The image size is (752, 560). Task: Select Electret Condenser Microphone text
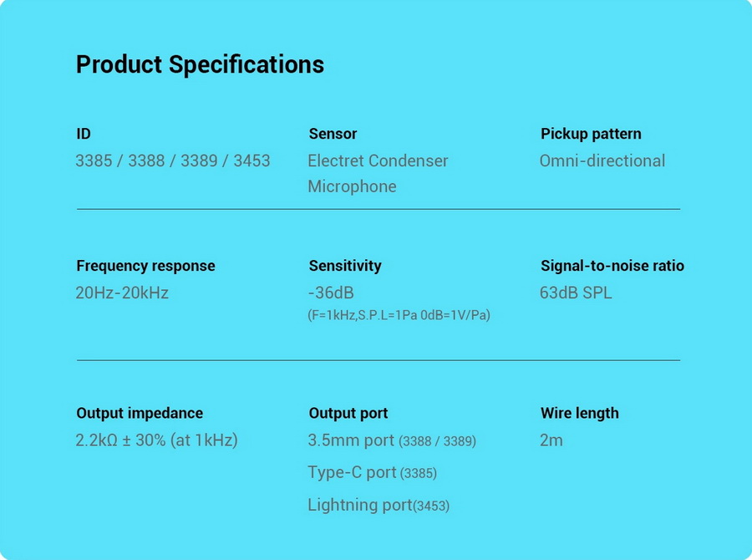tap(378, 174)
